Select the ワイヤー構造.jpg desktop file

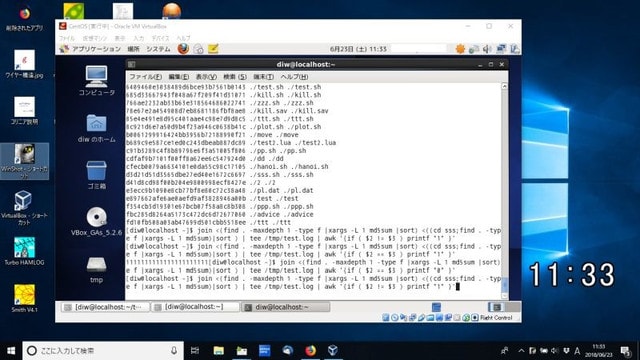(x=24, y=64)
